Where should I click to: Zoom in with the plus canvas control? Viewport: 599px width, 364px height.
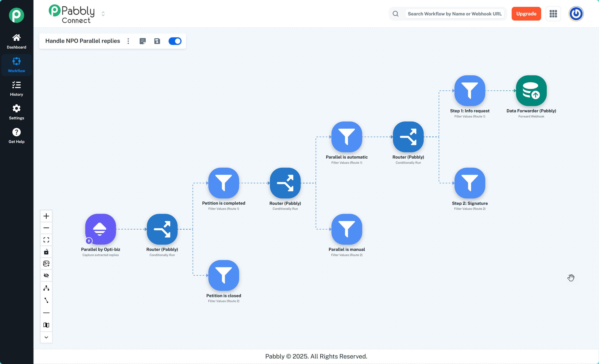pyautogui.click(x=46, y=216)
